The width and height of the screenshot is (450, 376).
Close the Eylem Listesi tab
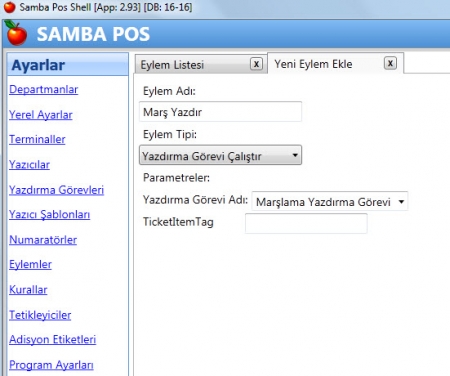pyautogui.click(x=256, y=64)
